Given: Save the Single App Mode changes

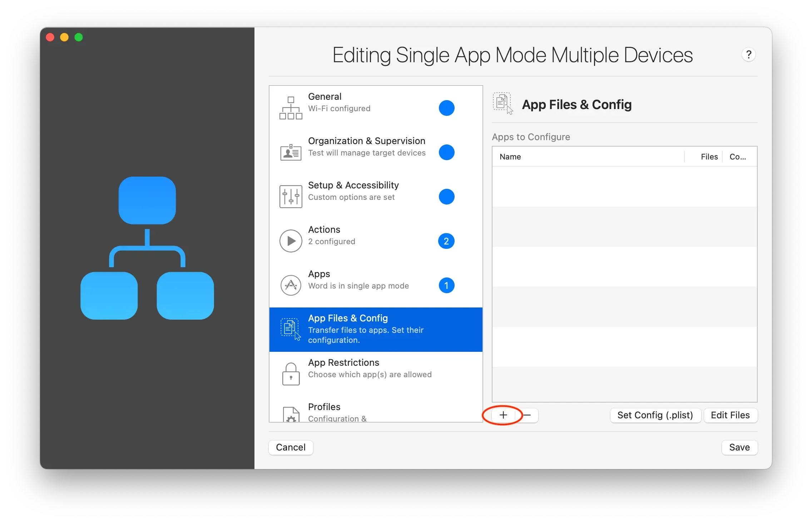Looking at the screenshot, I should click(x=739, y=447).
